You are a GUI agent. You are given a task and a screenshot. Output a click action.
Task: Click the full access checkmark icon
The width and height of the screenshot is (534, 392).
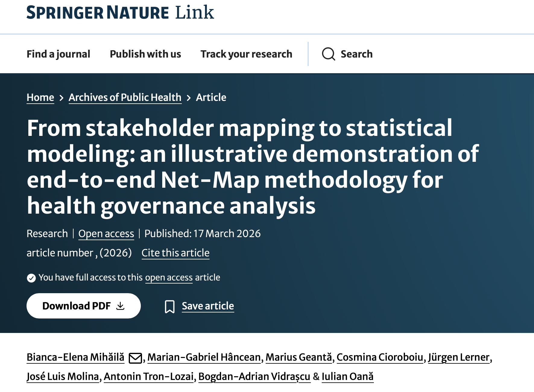31,278
